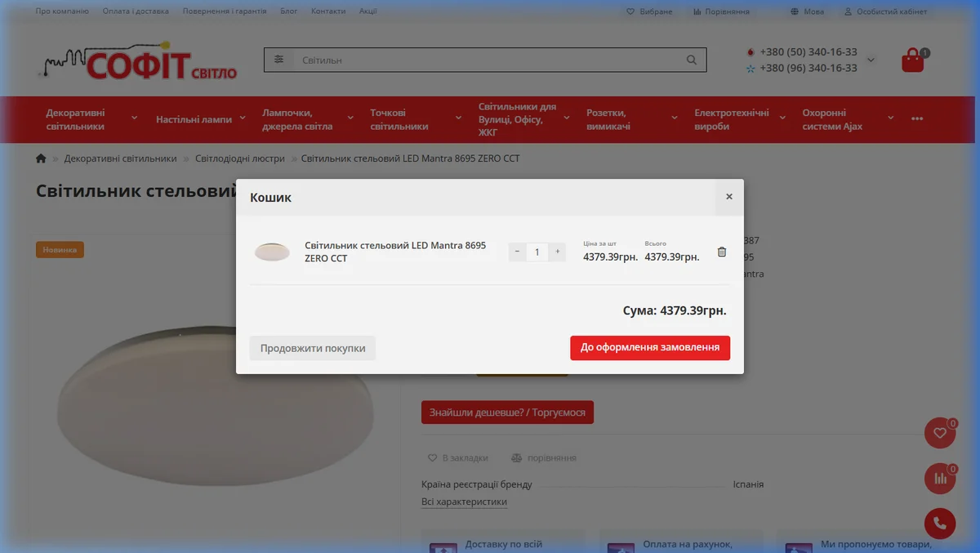Delete item with trash icon in cart
The width and height of the screenshot is (980, 553).
[x=721, y=252]
